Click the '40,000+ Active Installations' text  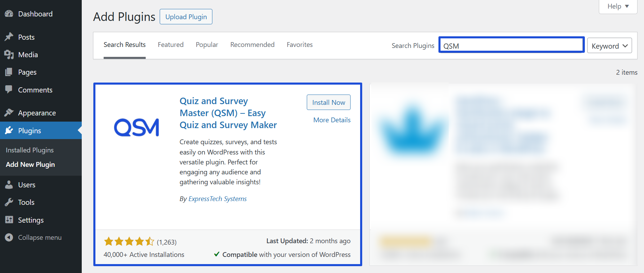[x=144, y=255]
